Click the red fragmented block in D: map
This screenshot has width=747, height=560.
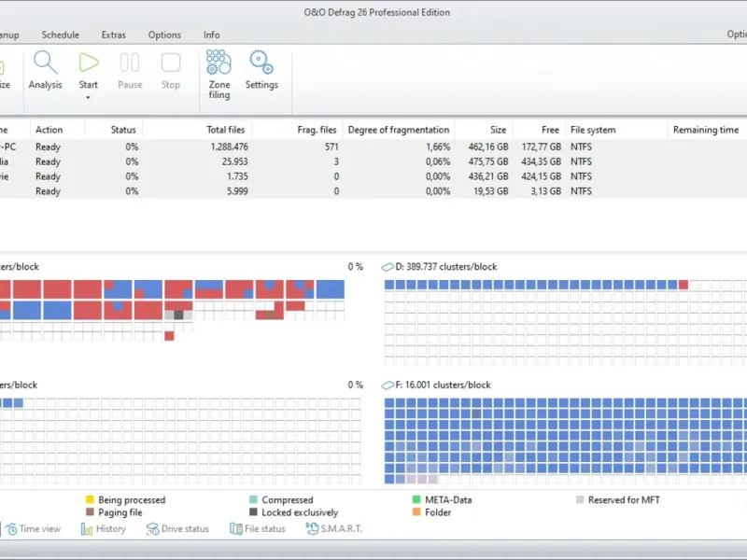684,285
